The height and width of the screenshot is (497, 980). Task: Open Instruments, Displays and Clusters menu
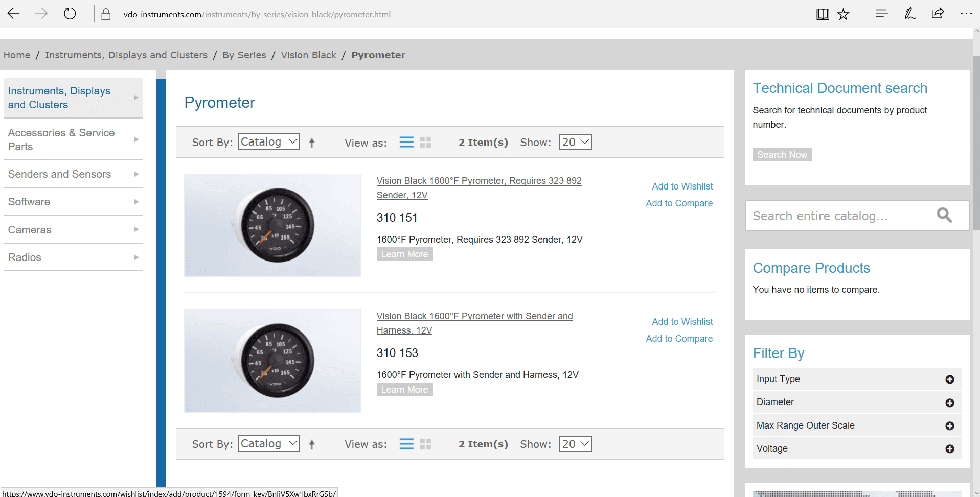point(74,98)
